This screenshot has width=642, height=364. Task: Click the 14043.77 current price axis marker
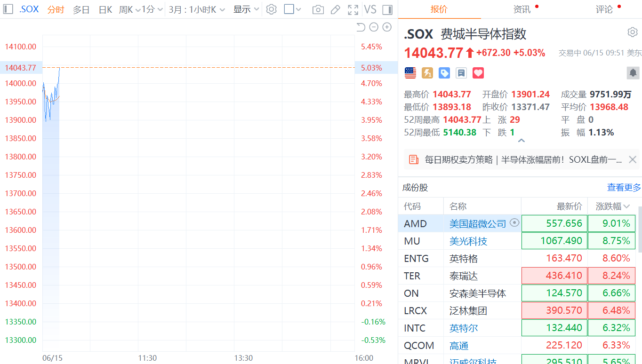click(20, 67)
